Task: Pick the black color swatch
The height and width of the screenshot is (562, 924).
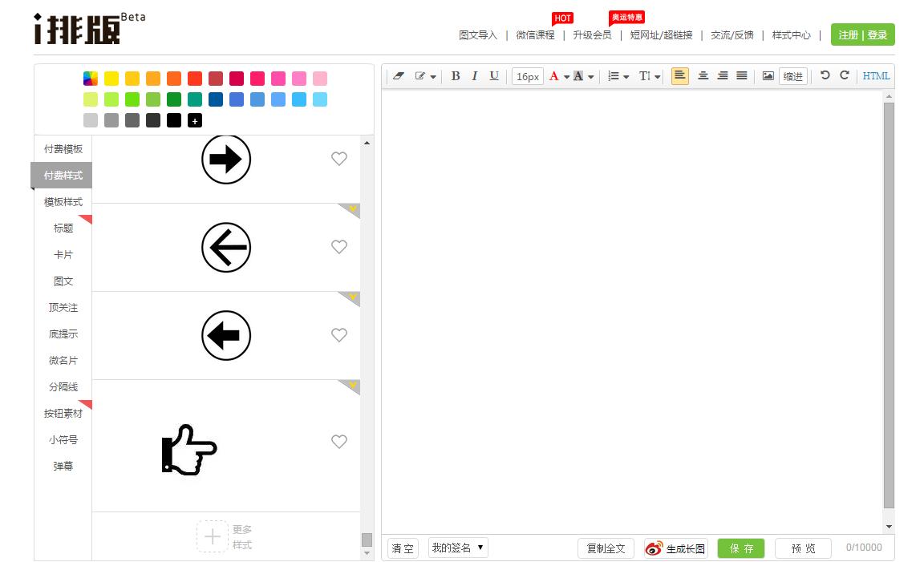Action: [174, 120]
